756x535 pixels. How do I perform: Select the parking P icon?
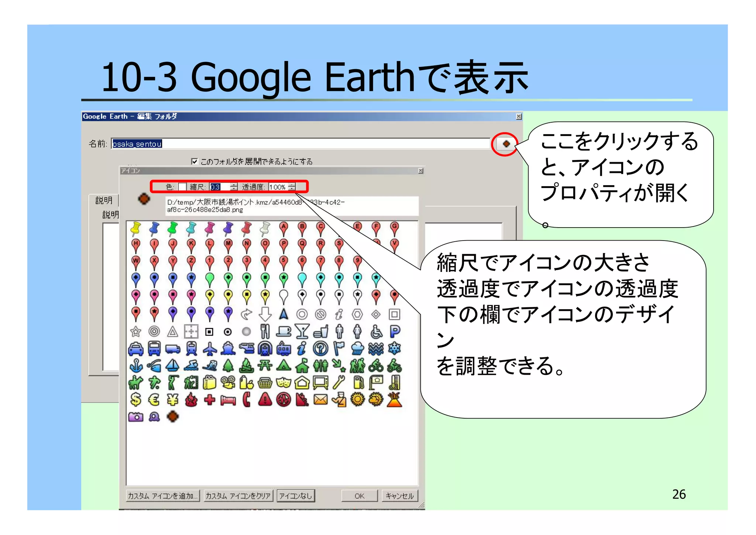395,331
